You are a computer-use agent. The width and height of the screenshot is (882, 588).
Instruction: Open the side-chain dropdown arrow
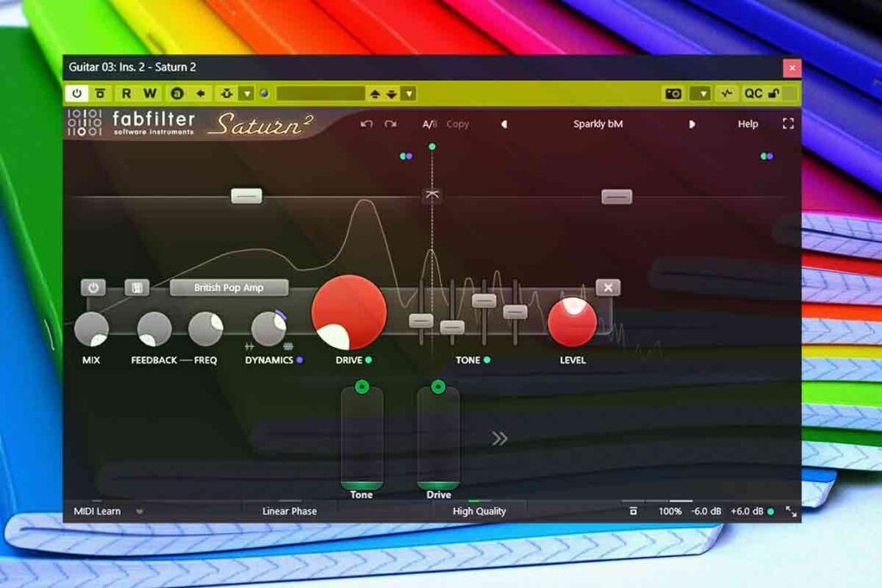(246, 93)
